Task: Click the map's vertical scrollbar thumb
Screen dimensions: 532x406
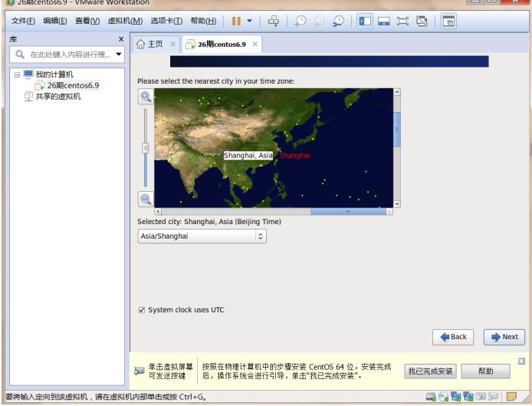Action: [x=396, y=130]
